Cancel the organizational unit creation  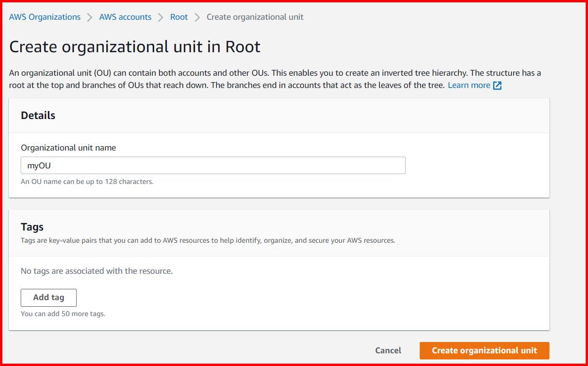click(x=388, y=350)
